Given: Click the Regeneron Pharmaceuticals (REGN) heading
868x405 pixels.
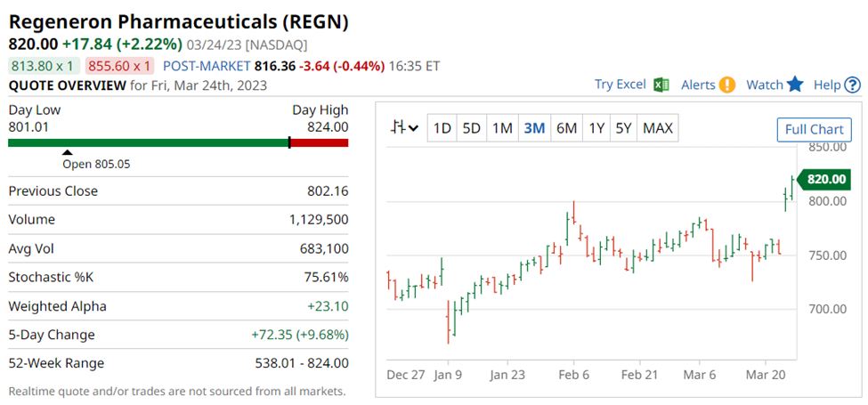Looking at the screenshot, I should (x=179, y=21).
